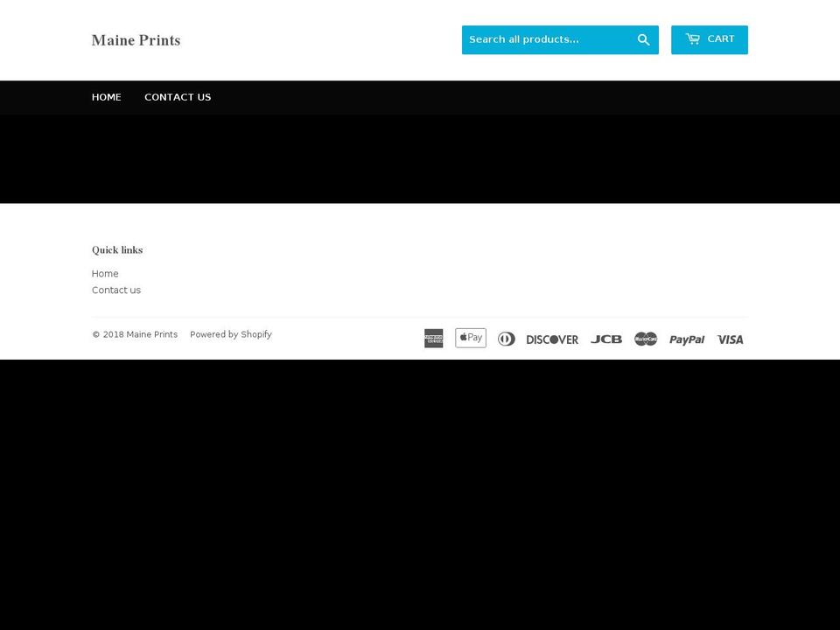840x630 pixels.
Task: Click the Quick links heading
Action: [117, 249]
